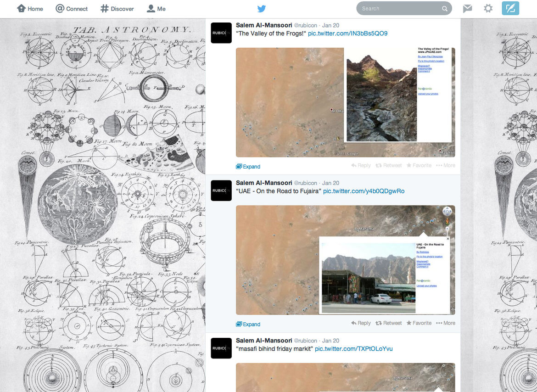The width and height of the screenshot is (537, 392).
Task: Open Salem Al-Mansoori name on Frogs tweet
Action: coord(264,25)
